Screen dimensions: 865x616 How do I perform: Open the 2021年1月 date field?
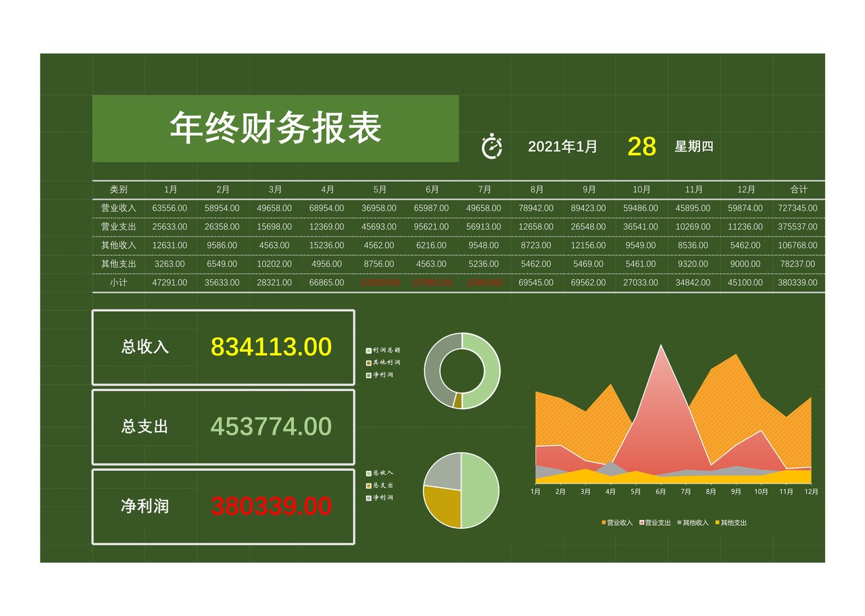tap(562, 146)
